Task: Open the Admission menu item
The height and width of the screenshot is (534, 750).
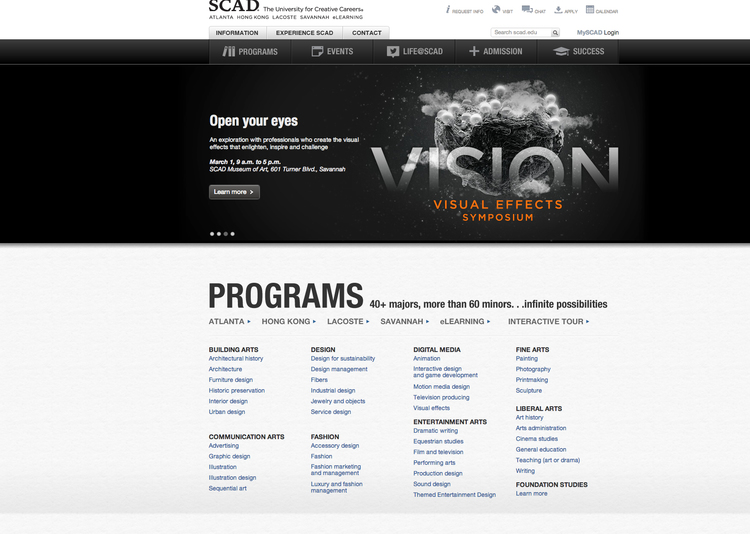Action: pyautogui.click(x=496, y=52)
